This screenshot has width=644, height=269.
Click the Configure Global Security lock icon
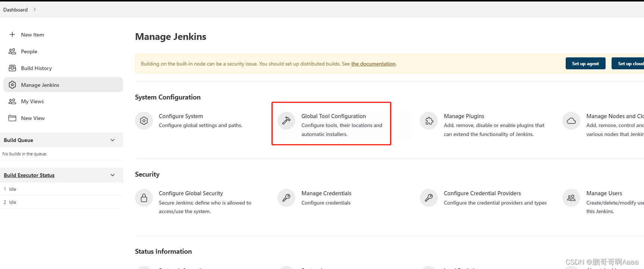tap(144, 198)
